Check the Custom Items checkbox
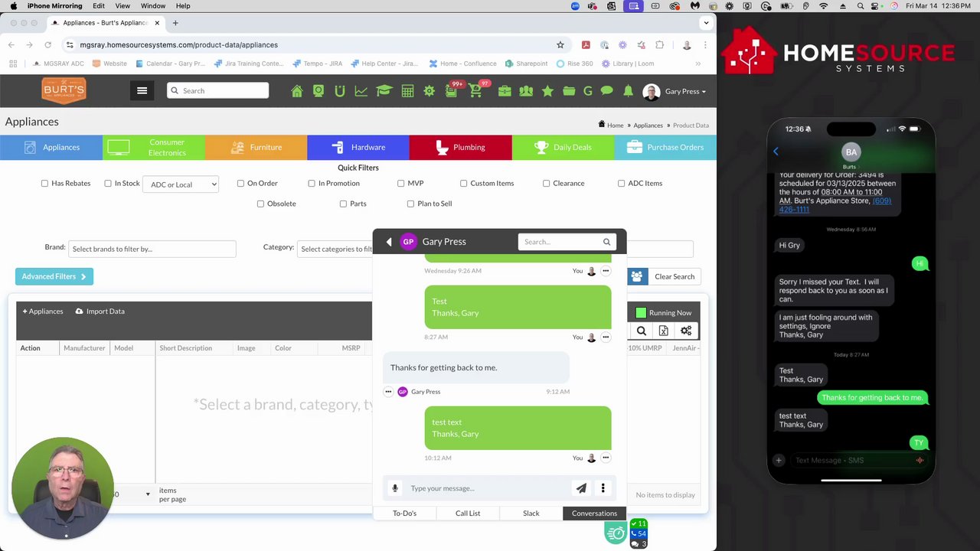980x551 pixels. tap(464, 184)
